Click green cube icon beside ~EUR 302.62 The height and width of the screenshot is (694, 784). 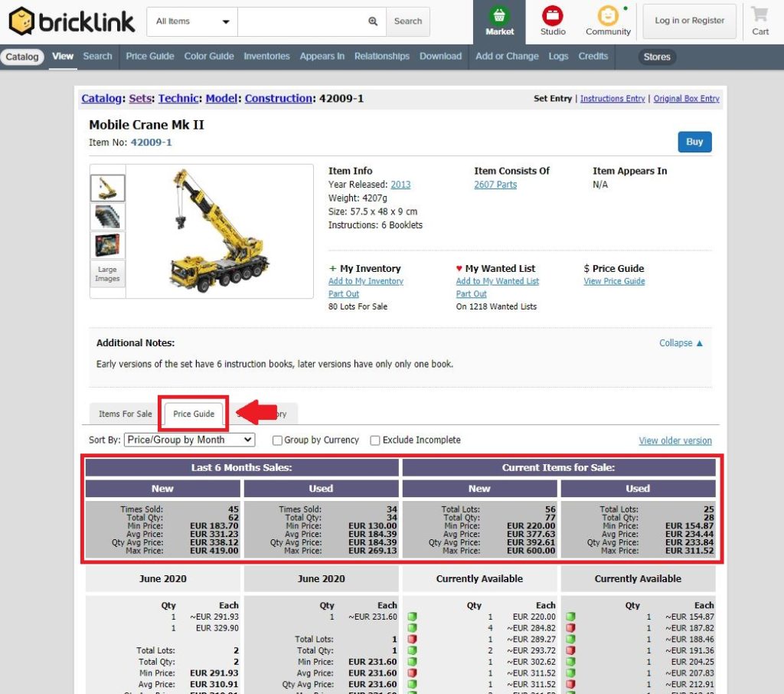pyautogui.click(x=412, y=662)
